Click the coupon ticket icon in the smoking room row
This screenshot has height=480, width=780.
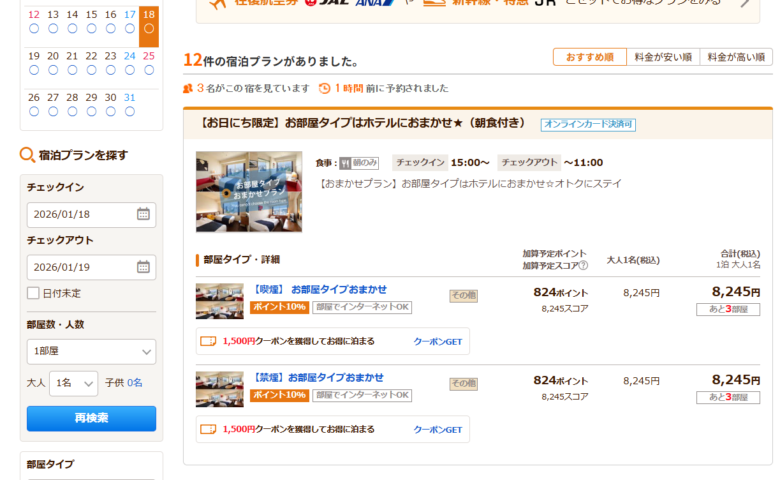[208, 341]
